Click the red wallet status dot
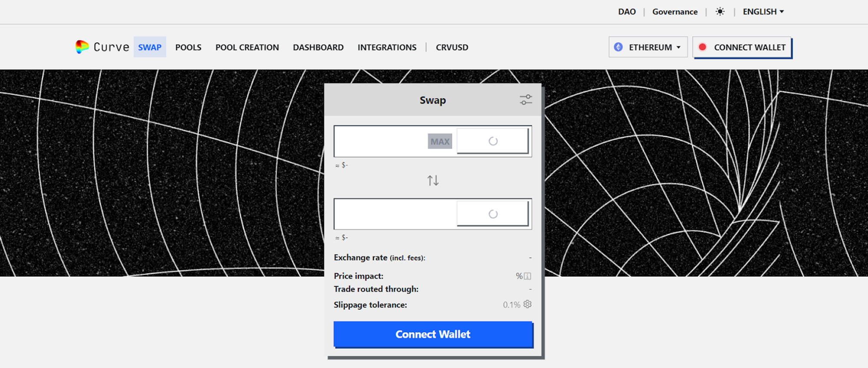Image resolution: width=868 pixels, height=368 pixels. pyautogui.click(x=702, y=47)
